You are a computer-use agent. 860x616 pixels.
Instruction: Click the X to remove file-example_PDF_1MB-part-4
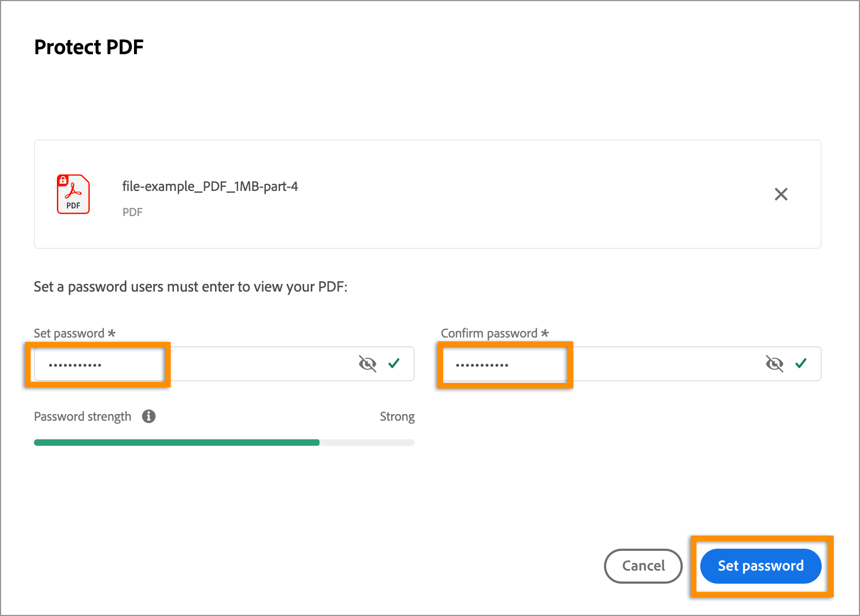781,194
